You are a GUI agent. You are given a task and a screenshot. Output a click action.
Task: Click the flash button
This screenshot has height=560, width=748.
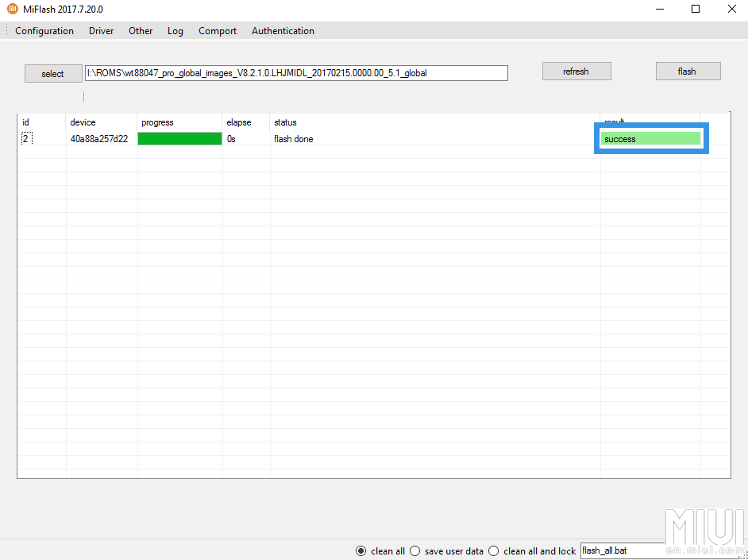[x=688, y=71]
